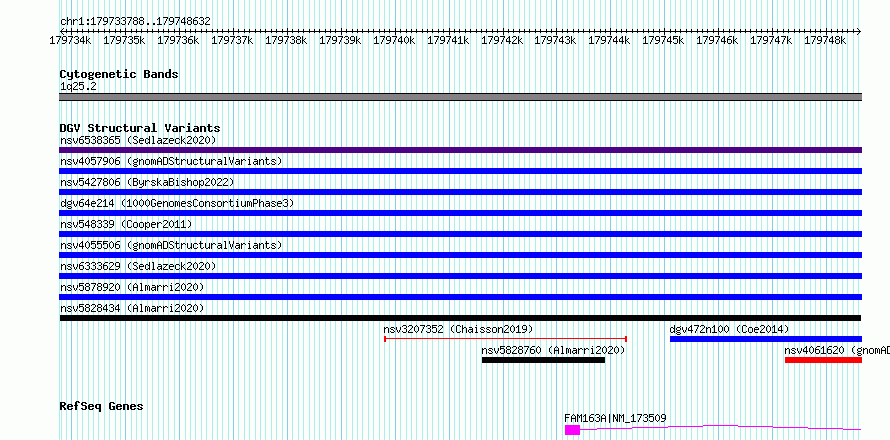Viewport: 890px width, 440px height.
Task: Click the magenta FAM163A exon block
Action: pos(572,430)
